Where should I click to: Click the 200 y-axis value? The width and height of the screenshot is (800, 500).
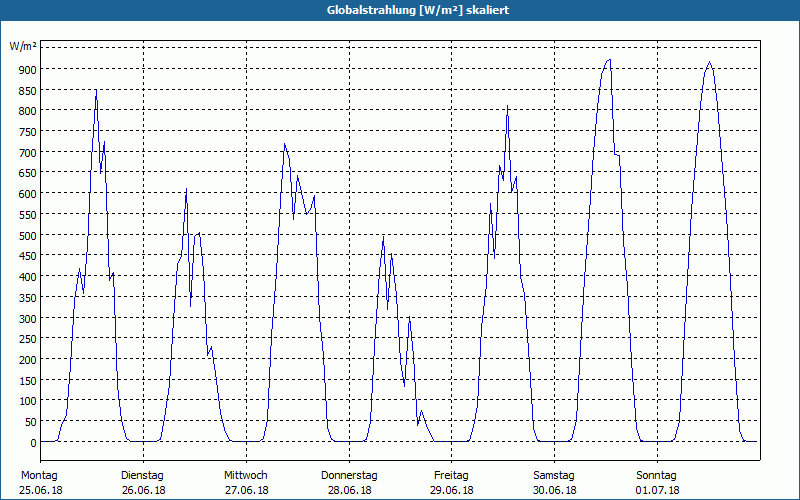[x=28, y=360]
